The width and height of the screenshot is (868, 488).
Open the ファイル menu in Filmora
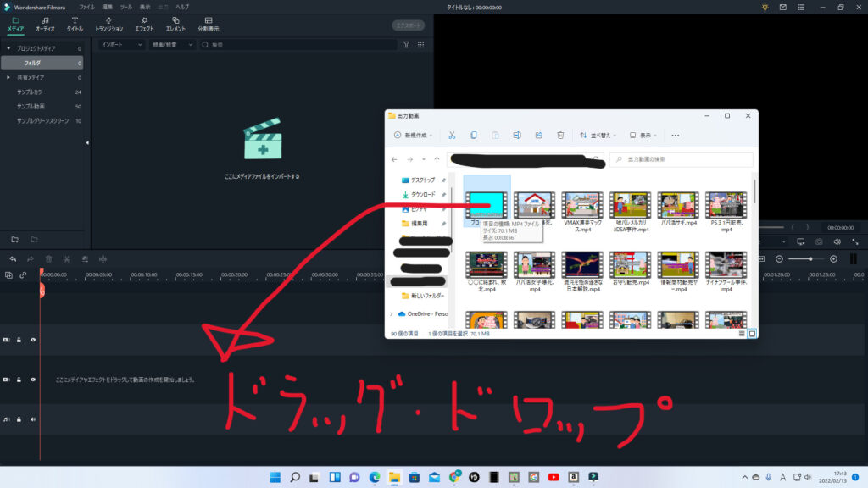pyautogui.click(x=86, y=7)
